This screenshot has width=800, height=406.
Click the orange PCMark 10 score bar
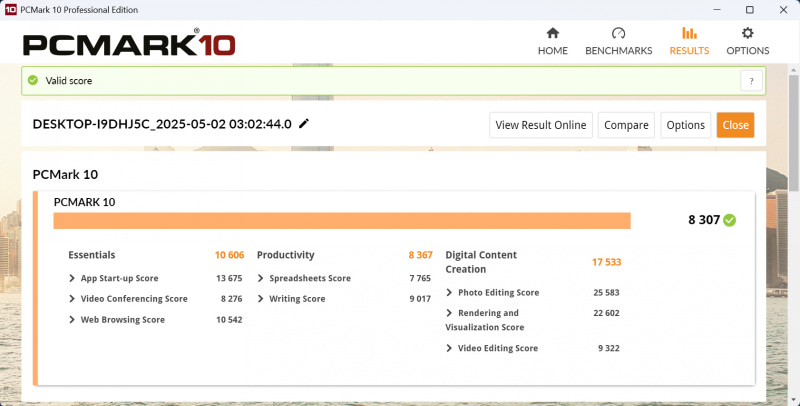click(x=342, y=221)
